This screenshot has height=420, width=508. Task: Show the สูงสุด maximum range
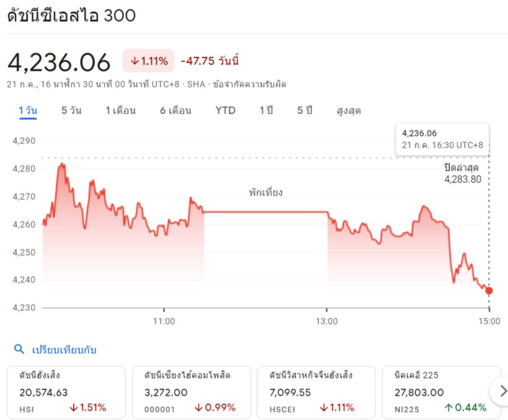click(x=349, y=111)
